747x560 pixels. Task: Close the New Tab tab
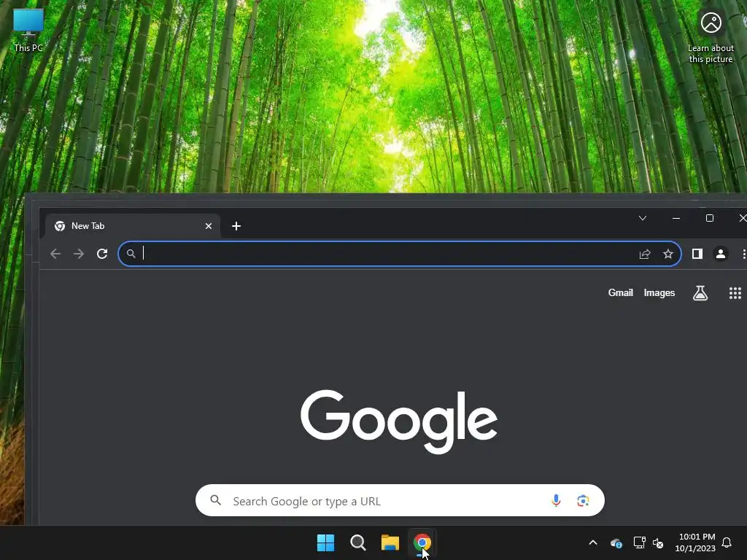pyautogui.click(x=208, y=226)
